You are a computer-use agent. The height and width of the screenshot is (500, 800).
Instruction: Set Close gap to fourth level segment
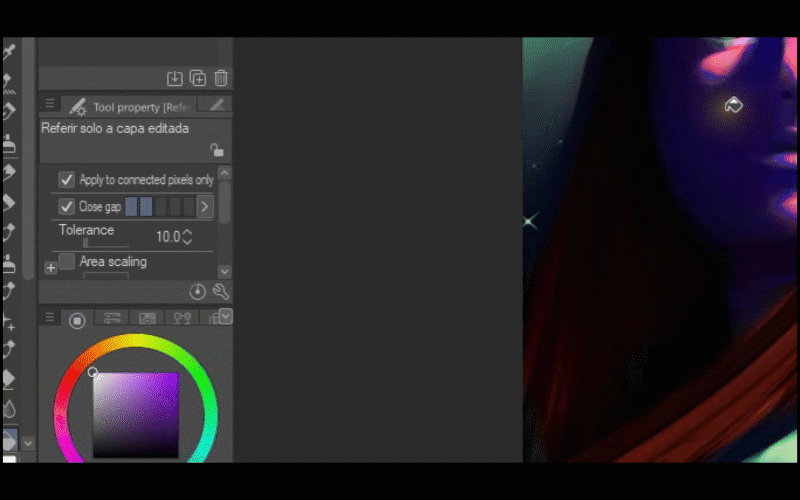175,207
